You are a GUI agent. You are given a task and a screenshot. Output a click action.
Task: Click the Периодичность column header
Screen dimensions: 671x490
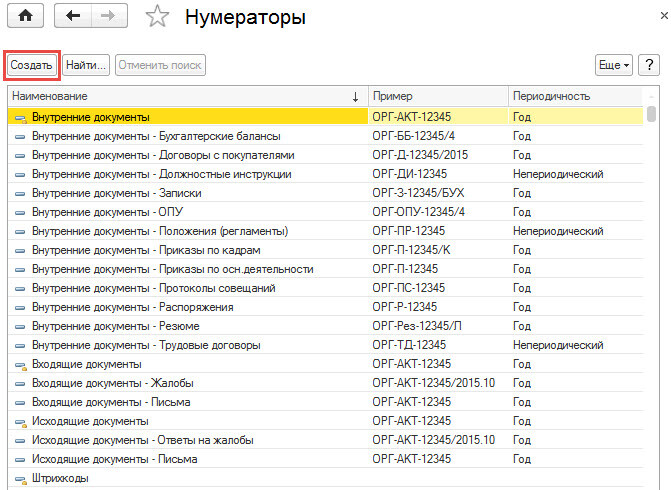[576, 96]
